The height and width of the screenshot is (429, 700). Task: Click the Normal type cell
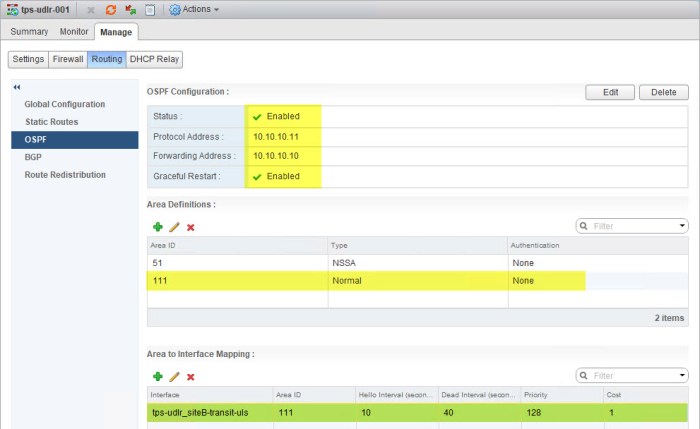point(347,281)
